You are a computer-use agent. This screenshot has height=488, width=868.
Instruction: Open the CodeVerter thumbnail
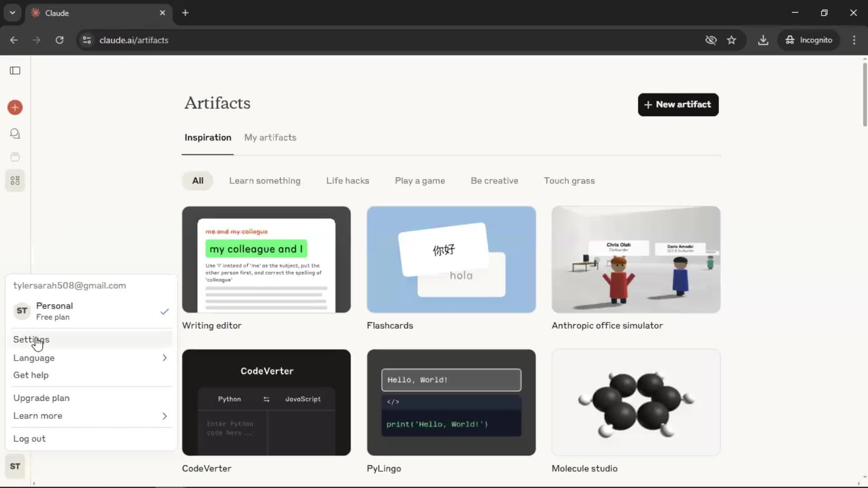tap(266, 402)
